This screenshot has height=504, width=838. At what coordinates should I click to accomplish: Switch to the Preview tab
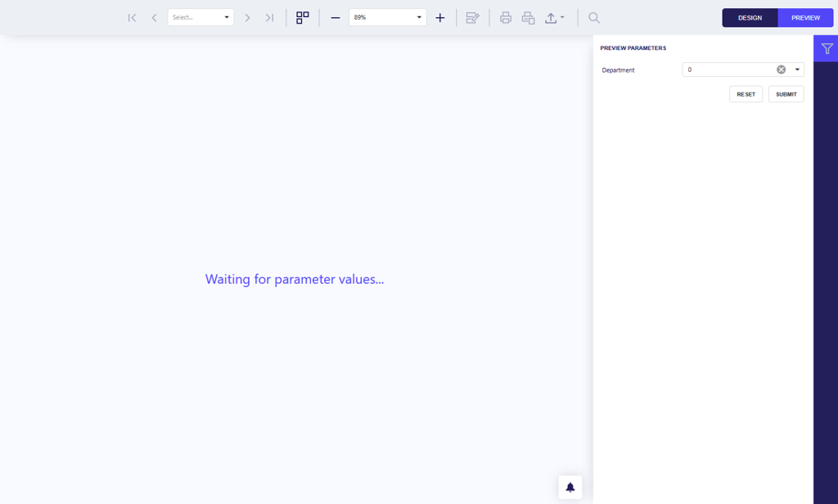coord(805,18)
